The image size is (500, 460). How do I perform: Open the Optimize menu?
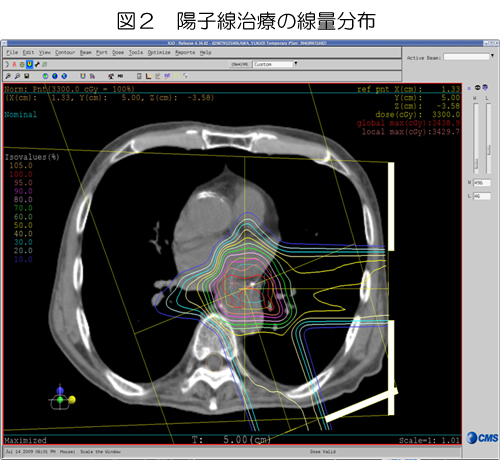coord(159,52)
